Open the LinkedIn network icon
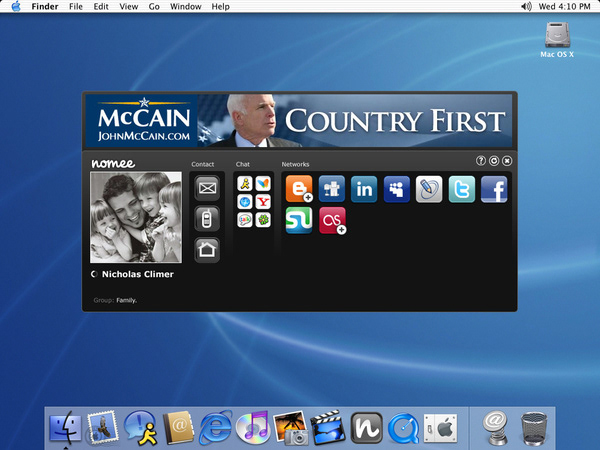This screenshot has width=600, height=450. point(364,189)
